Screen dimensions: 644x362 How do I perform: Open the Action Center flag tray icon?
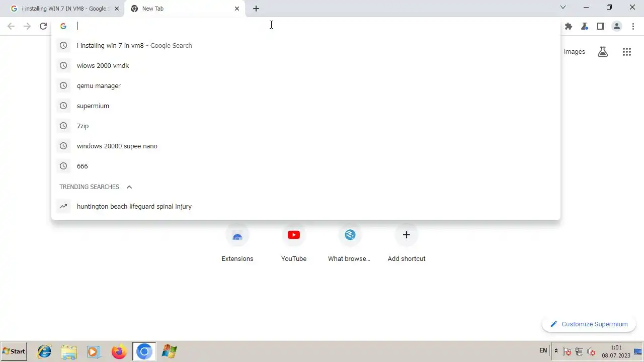567,351
